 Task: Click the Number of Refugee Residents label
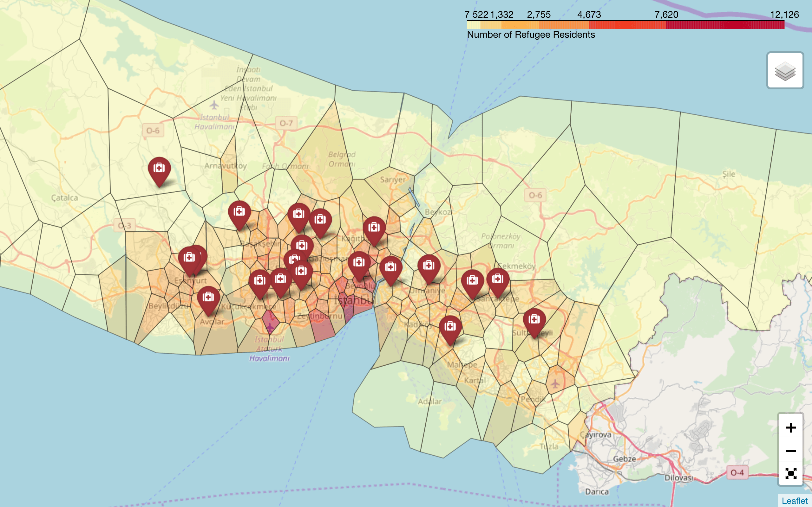click(x=531, y=35)
